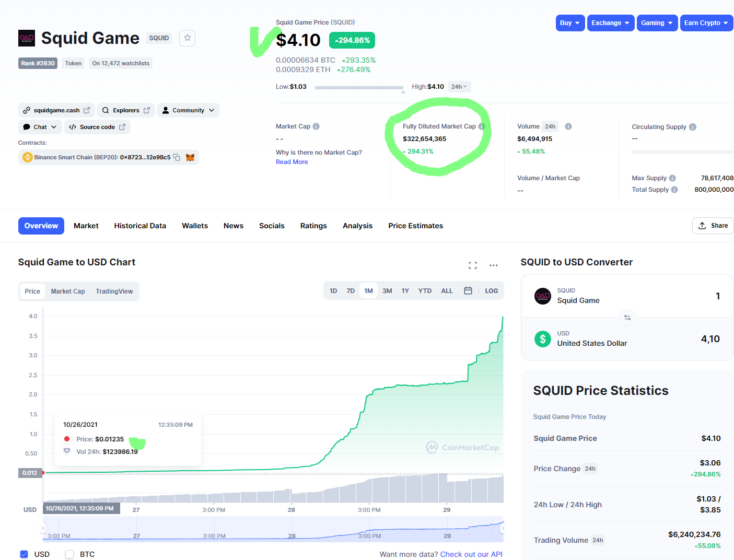Add Squid Game to watchlist star
This screenshot has width=734, height=560.
pos(188,38)
